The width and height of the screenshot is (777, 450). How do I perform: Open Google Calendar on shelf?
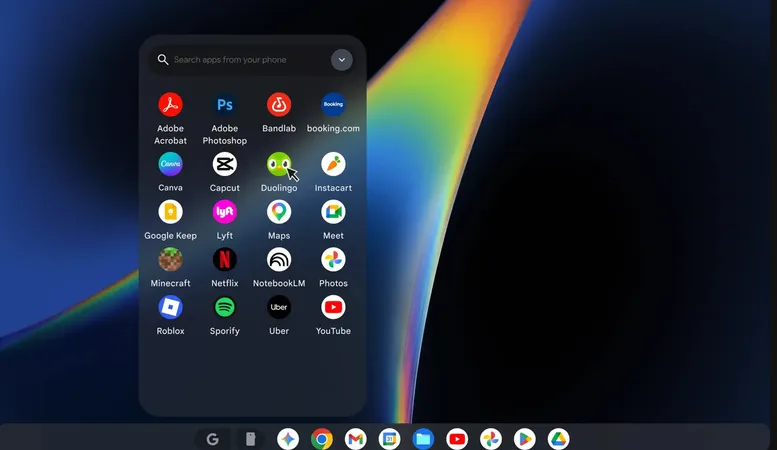(x=389, y=439)
